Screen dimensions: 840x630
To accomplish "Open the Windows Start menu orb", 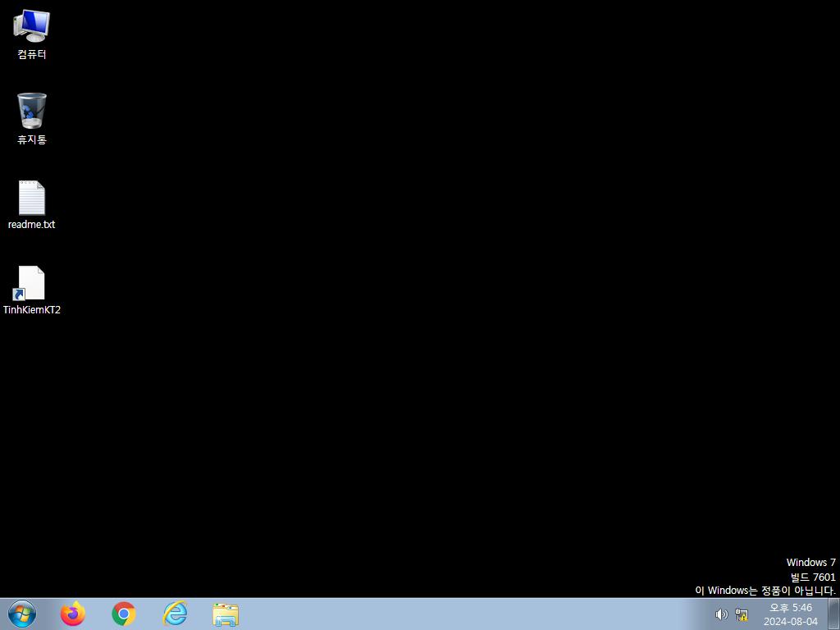I will point(22,614).
